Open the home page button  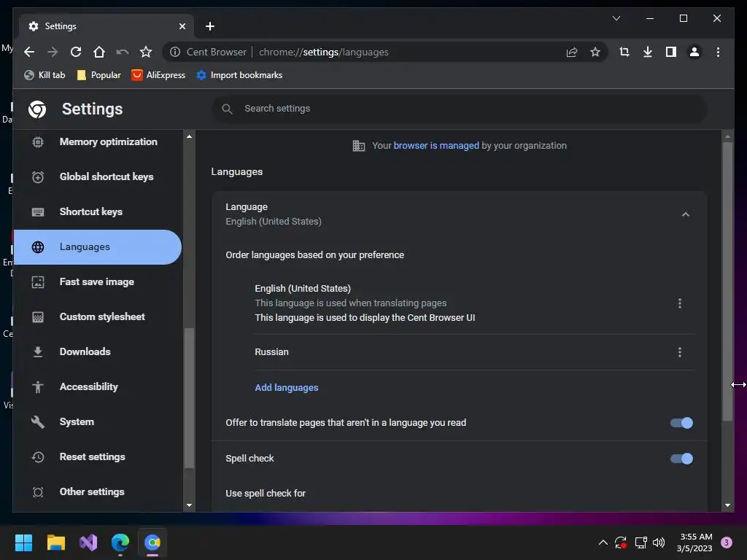[x=99, y=52]
